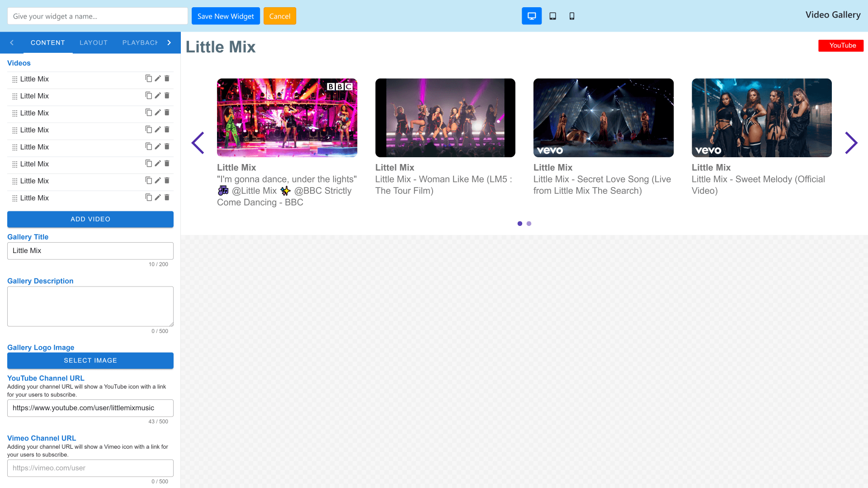The width and height of the screenshot is (868, 488).
Task: Open the Woman Like Me video thumbnail
Action: [445, 118]
